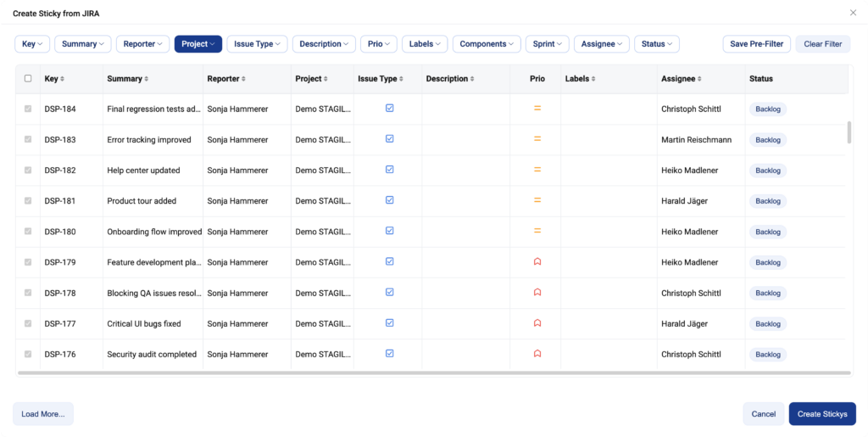Image resolution: width=868 pixels, height=437 pixels.
Task: Open the Reporter filter dropdown
Action: click(142, 44)
